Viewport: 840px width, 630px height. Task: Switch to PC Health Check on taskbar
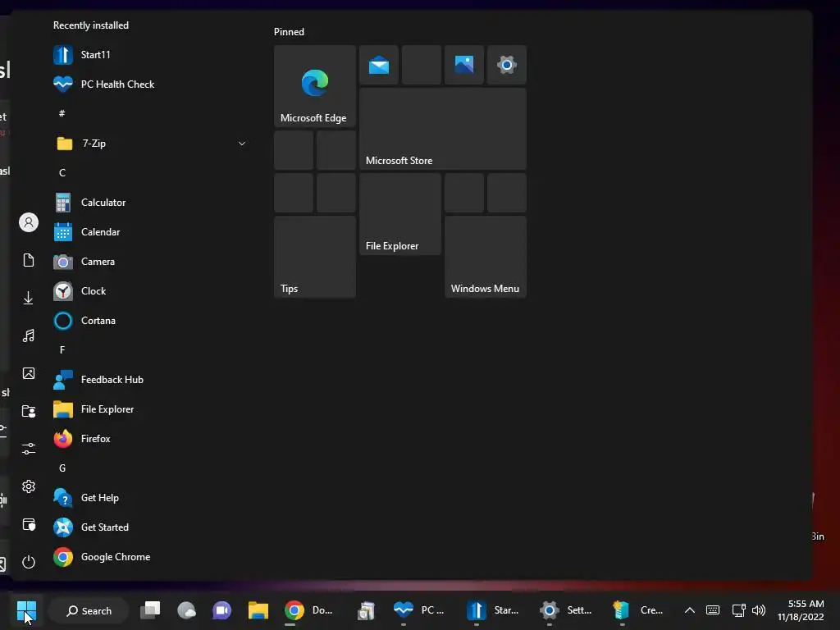pos(418,610)
